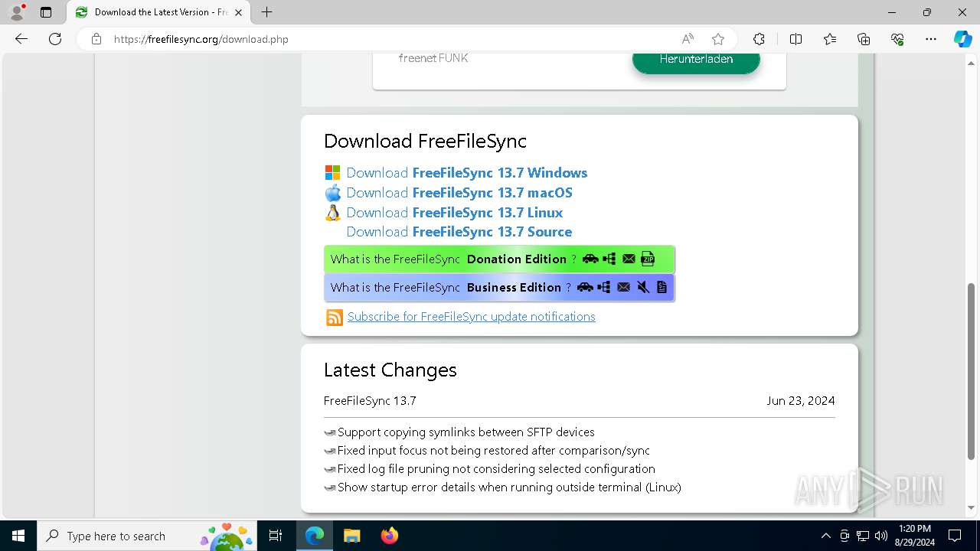
Task: Click the vertical page scrollbar thumb
Action: (972, 371)
